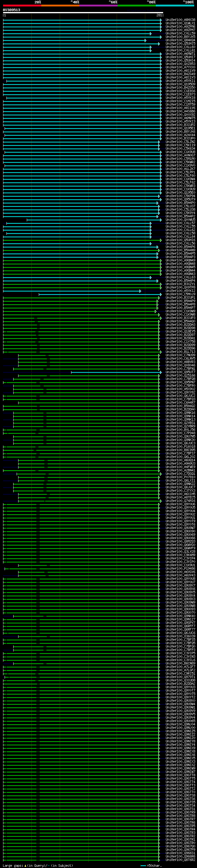Click the cyan alignment bar for UniRef100_Q00WU5
The height and width of the screenshot is (868, 197).
pyautogui.click(x=94, y=220)
